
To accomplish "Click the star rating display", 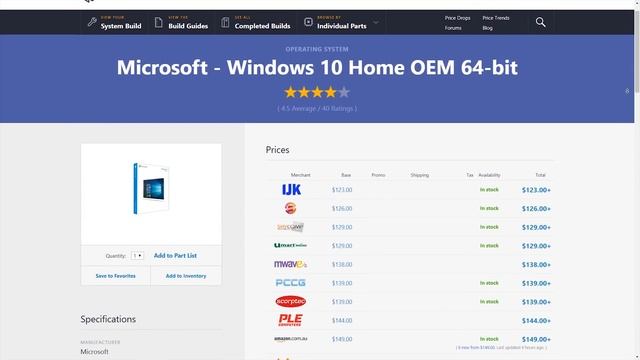I will (317, 92).
